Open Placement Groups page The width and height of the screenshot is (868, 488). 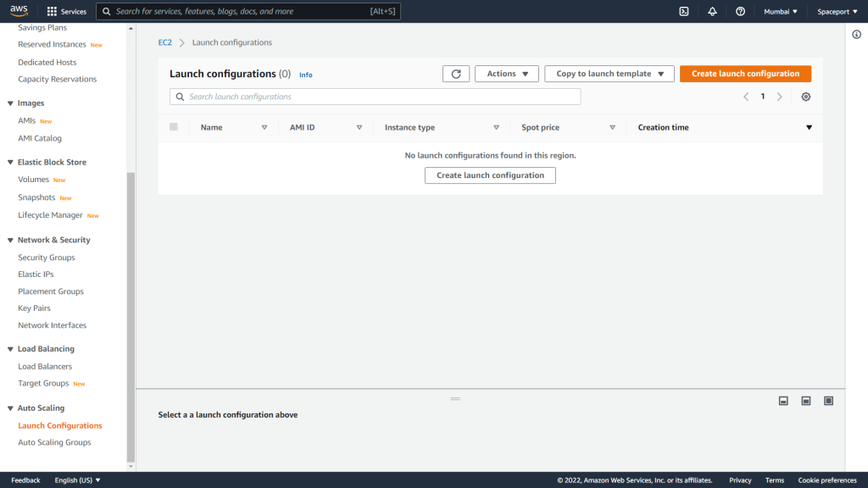coord(51,291)
